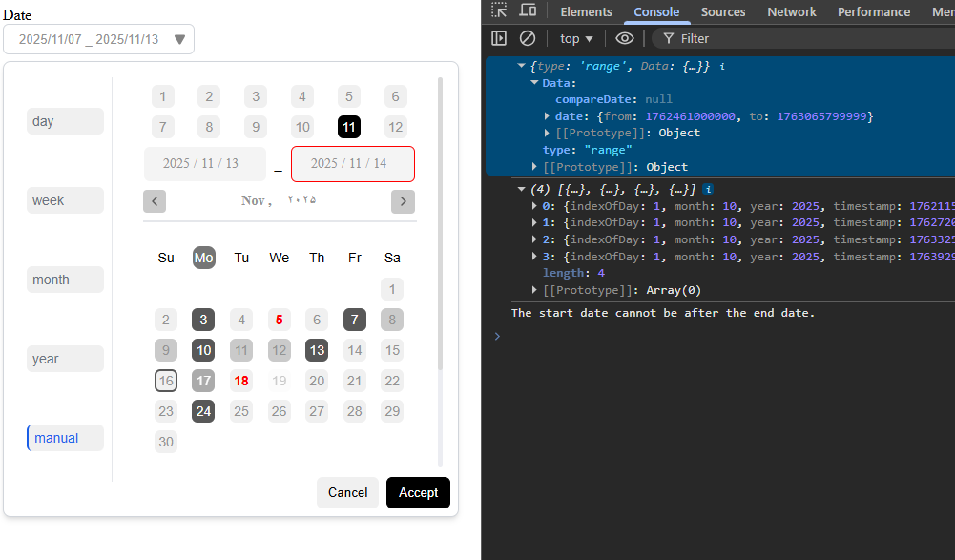Select red day 5 in the calendar
The image size is (955, 560).
coord(279,320)
